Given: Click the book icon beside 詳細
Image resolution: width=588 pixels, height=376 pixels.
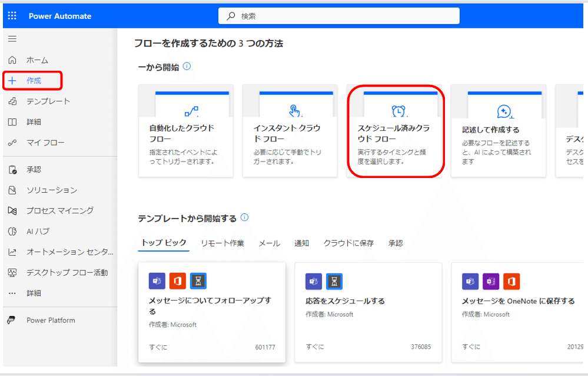Looking at the screenshot, I should pyautogui.click(x=12, y=122).
